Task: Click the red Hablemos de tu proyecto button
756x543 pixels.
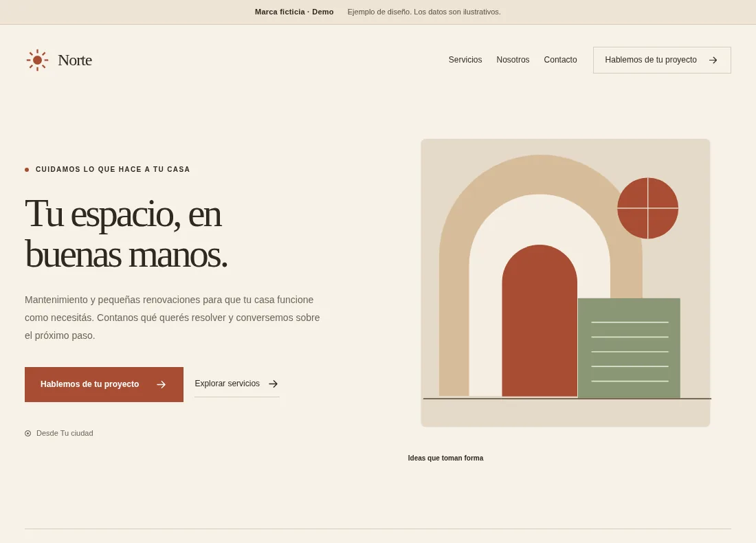Action: tap(104, 384)
